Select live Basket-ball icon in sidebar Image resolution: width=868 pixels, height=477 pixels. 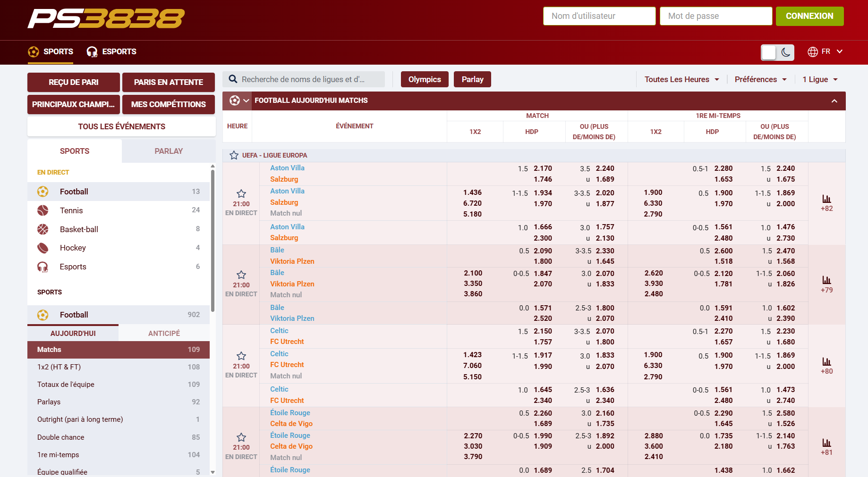tap(43, 229)
